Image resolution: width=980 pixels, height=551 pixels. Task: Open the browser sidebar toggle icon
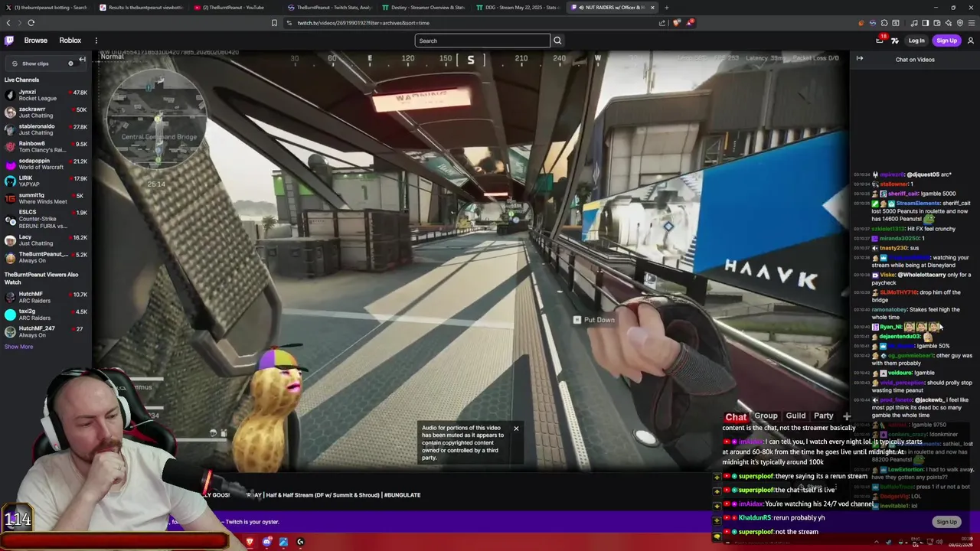click(925, 23)
